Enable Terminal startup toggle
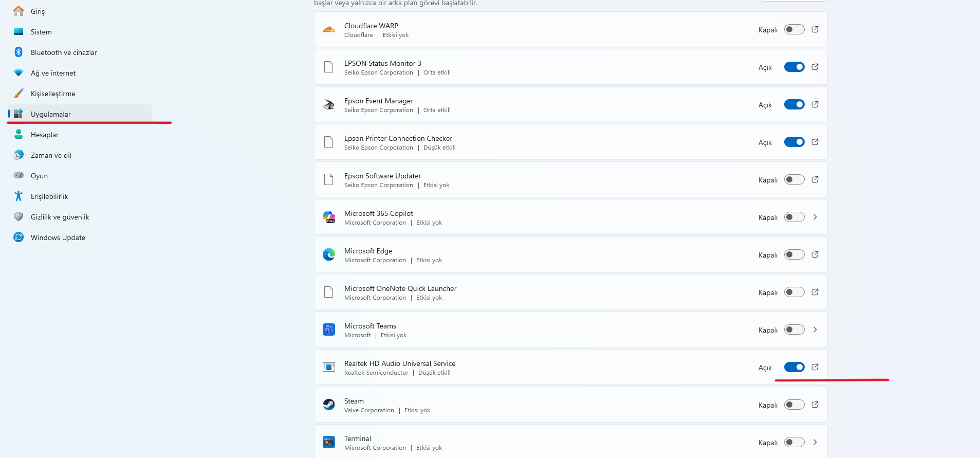This screenshot has width=980, height=458. [794, 442]
